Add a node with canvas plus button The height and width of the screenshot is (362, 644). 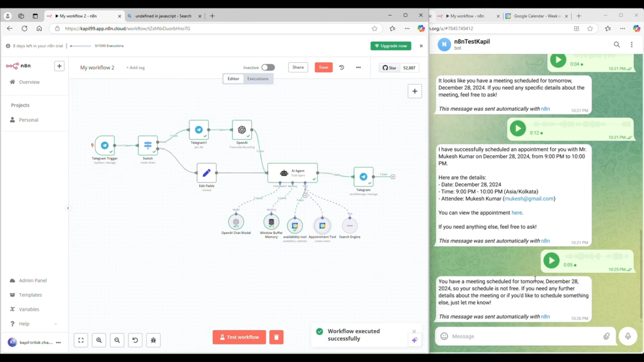415,91
